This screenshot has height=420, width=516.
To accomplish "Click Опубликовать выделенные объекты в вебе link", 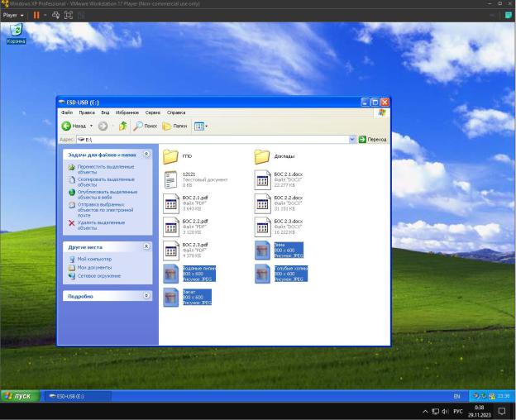I will (x=107, y=194).
